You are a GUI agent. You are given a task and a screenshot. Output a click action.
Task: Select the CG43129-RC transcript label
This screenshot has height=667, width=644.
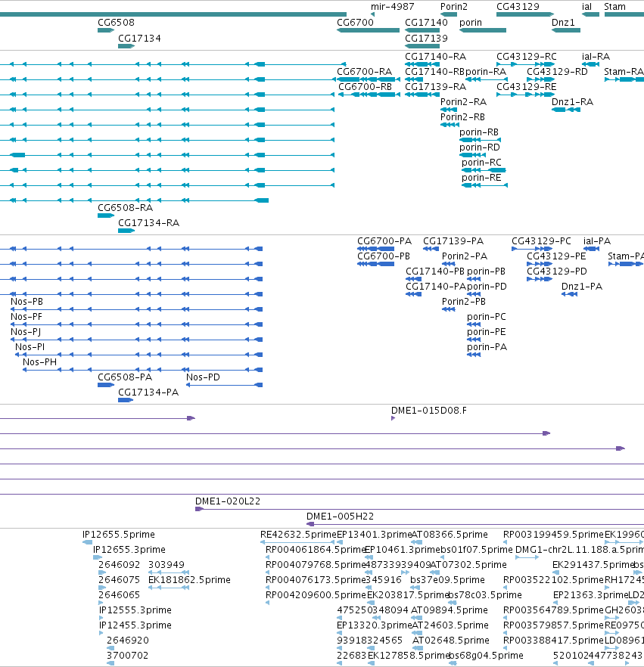[x=527, y=57]
